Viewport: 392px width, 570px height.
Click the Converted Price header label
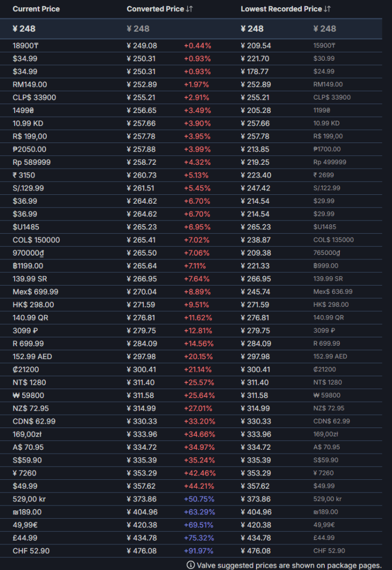pyautogui.click(x=156, y=9)
